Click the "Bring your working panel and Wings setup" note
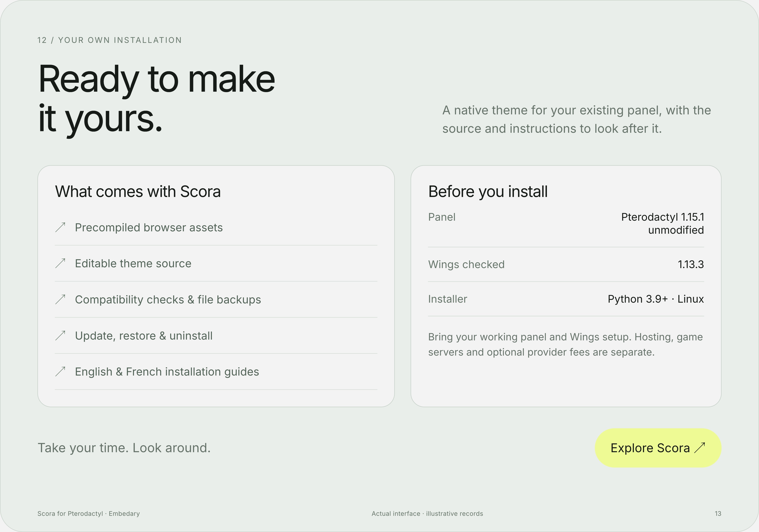This screenshot has height=532, width=759. coord(566,344)
